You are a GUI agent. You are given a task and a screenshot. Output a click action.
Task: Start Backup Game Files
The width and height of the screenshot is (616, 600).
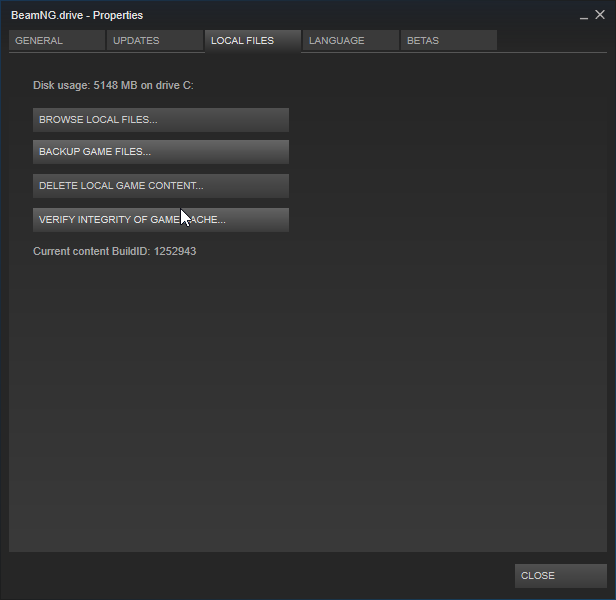click(x=161, y=152)
